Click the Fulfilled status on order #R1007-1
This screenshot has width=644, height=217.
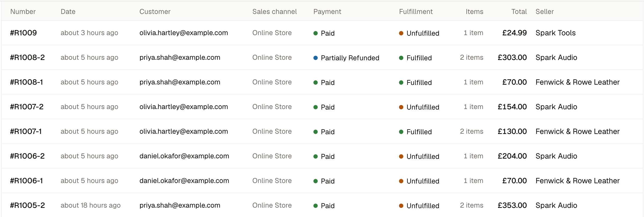point(415,132)
